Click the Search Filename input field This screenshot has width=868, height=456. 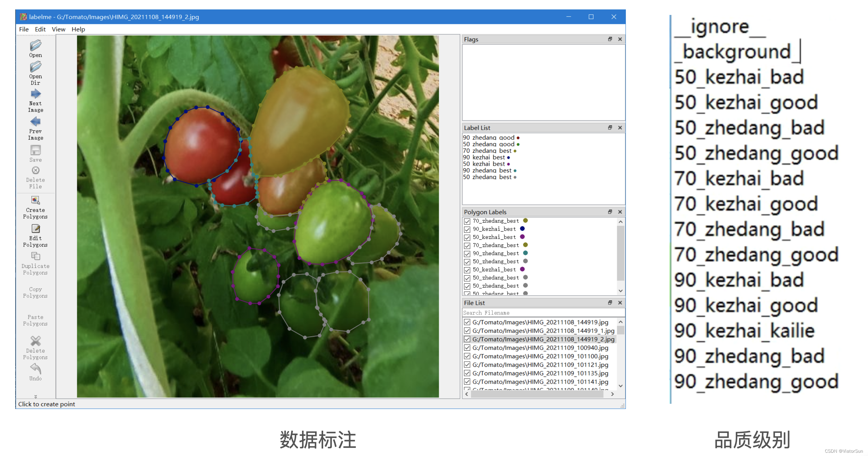(543, 313)
